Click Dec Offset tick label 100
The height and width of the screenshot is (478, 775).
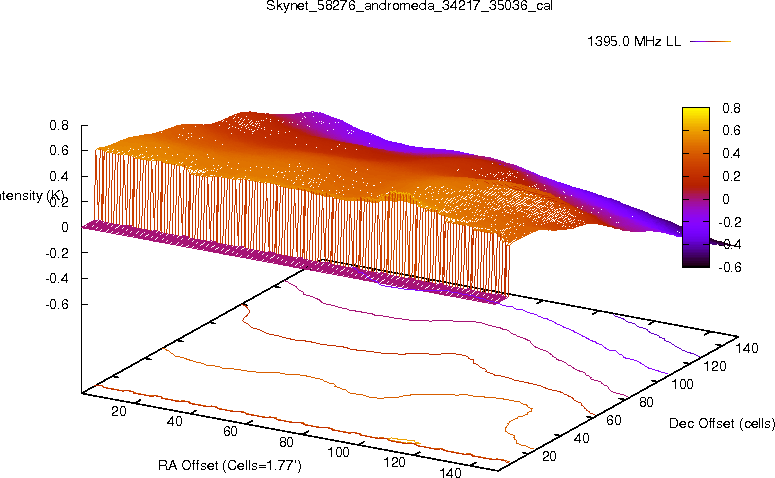(x=682, y=384)
